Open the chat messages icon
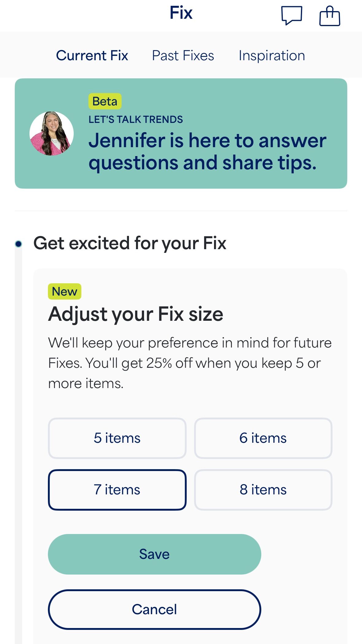The image size is (362, 644). 291,15
